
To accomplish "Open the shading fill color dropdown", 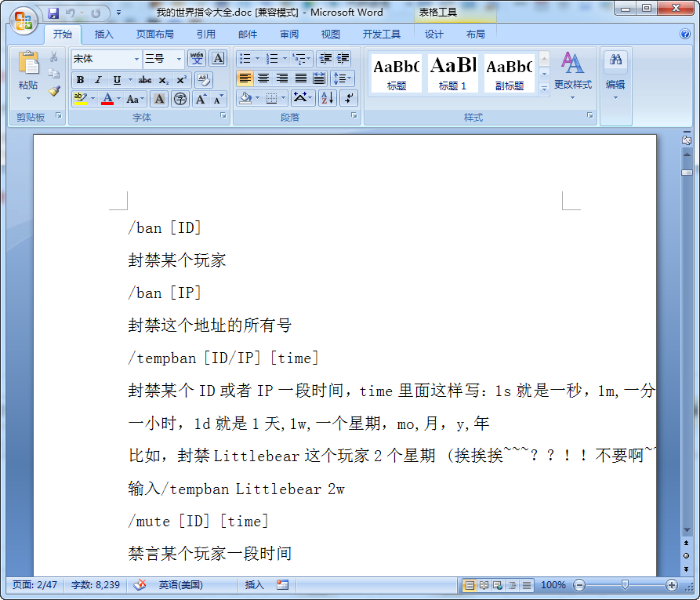I will tap(258, 98).
